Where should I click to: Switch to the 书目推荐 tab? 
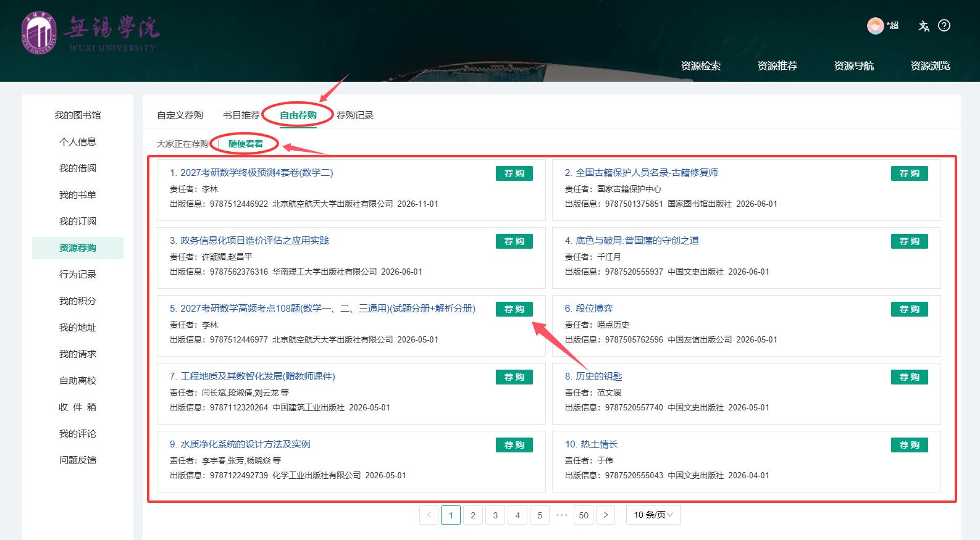[x=241, y=115]
